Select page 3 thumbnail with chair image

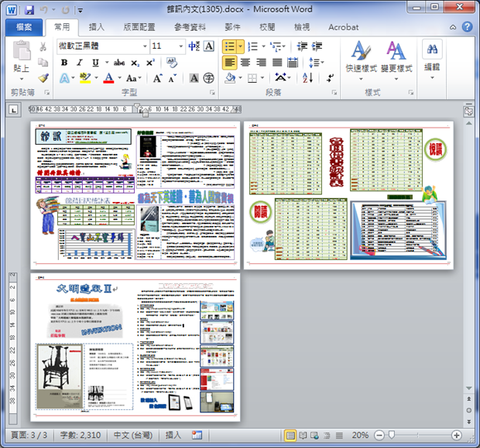(135, 347)
